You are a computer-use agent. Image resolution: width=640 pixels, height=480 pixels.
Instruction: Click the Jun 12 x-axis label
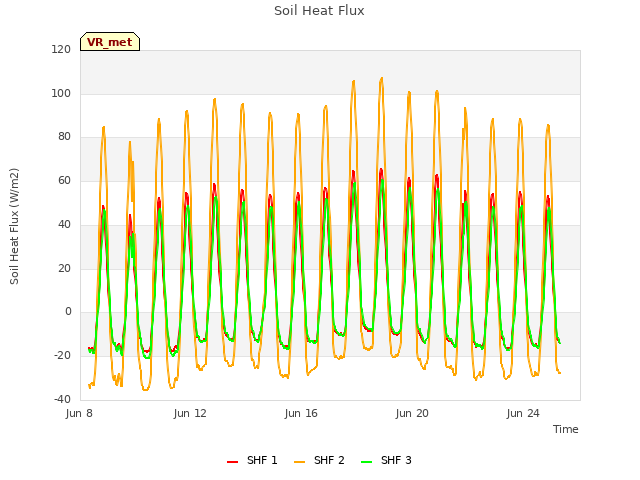(190, 413)
